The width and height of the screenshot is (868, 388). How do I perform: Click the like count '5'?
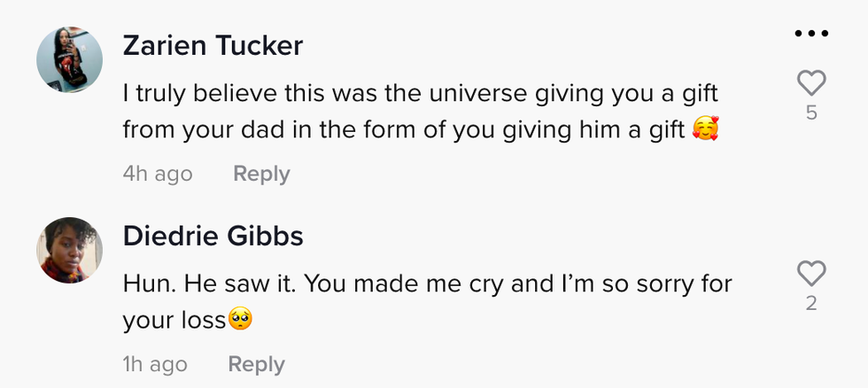(x=811, y=113)
